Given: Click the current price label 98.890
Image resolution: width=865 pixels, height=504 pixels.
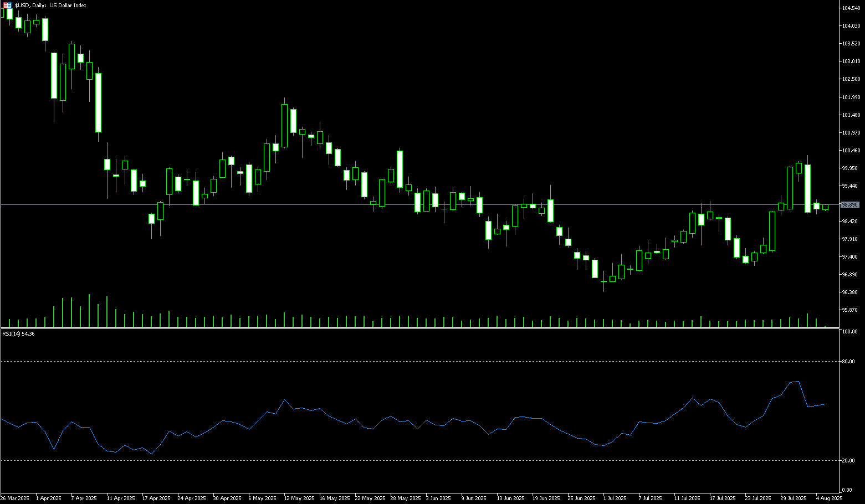Looking at the screenshot, I should click(850, 205).
